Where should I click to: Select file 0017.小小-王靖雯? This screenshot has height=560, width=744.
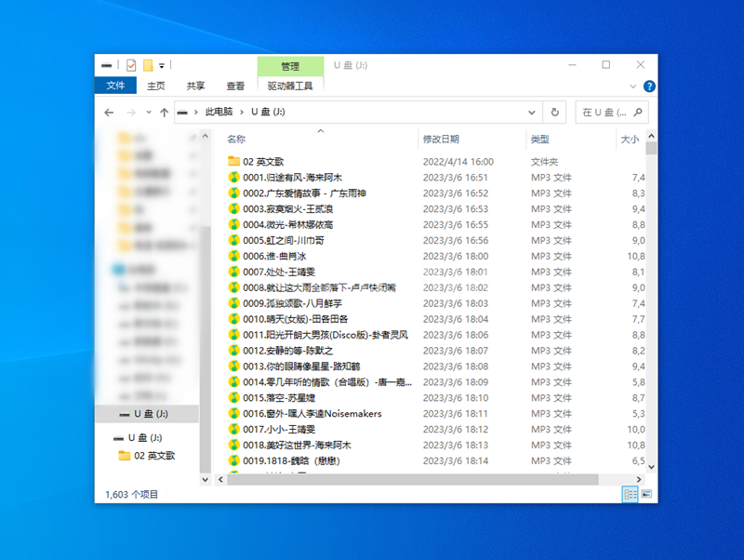279,429
